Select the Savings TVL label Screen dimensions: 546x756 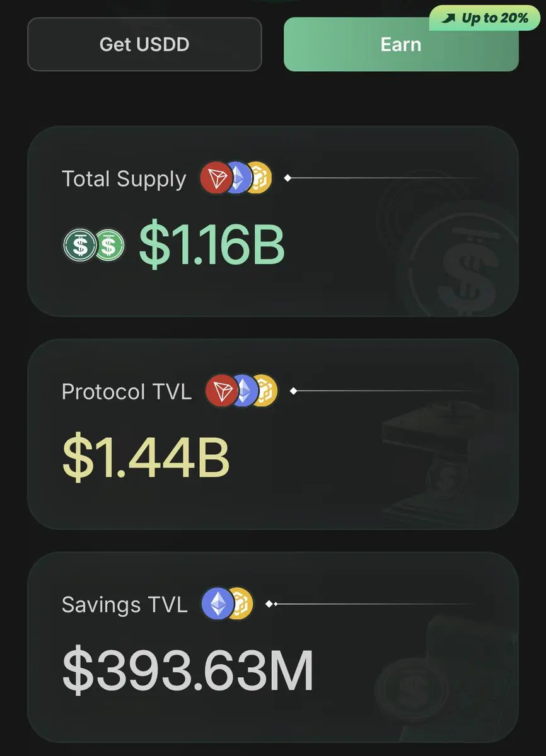pos(125,605)
